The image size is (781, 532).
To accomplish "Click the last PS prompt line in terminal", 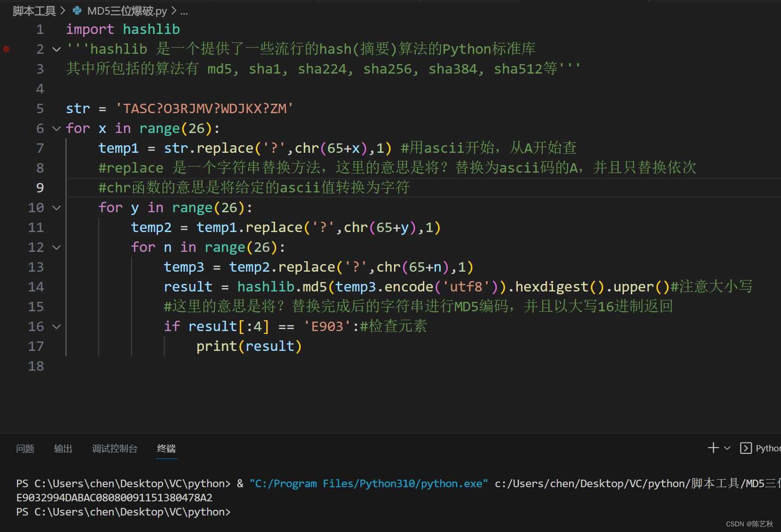I will (123, 512).
